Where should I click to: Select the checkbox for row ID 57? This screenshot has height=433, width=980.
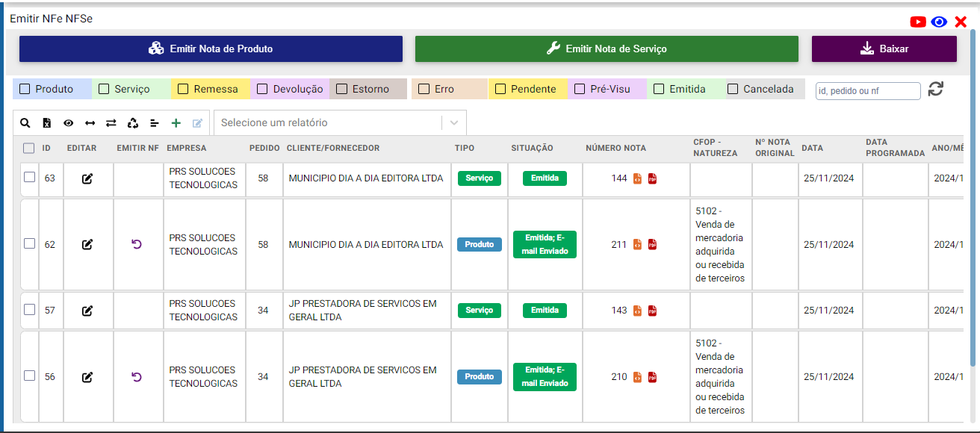[x=29, y=310]
